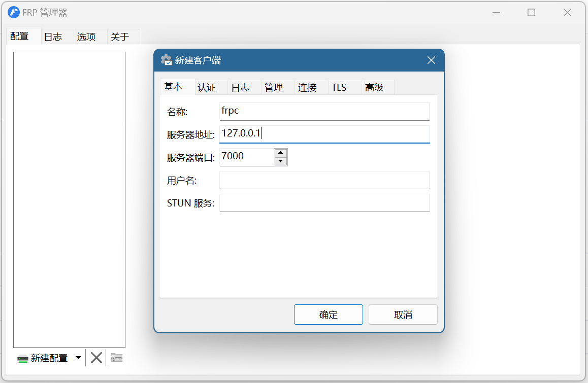Close the 新建客户端 dialog
The height and width of the screenshot is (383, 588).
[431, 60]
